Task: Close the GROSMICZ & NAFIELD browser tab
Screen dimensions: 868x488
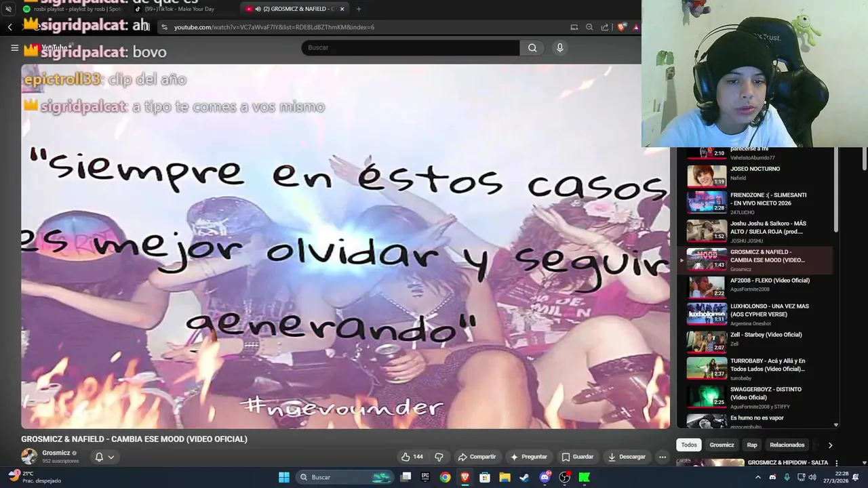Action: click(342, 9)
